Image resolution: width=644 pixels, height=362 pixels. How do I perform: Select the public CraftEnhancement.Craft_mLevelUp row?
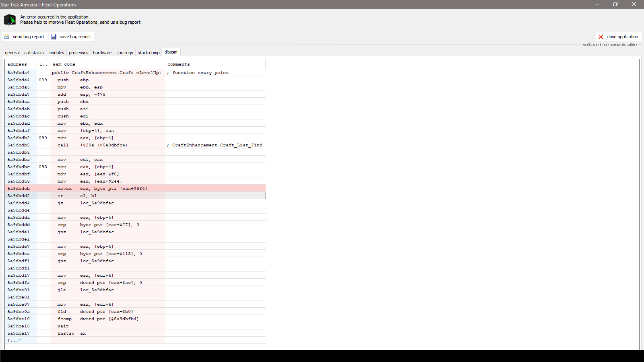tap(135, 73)
